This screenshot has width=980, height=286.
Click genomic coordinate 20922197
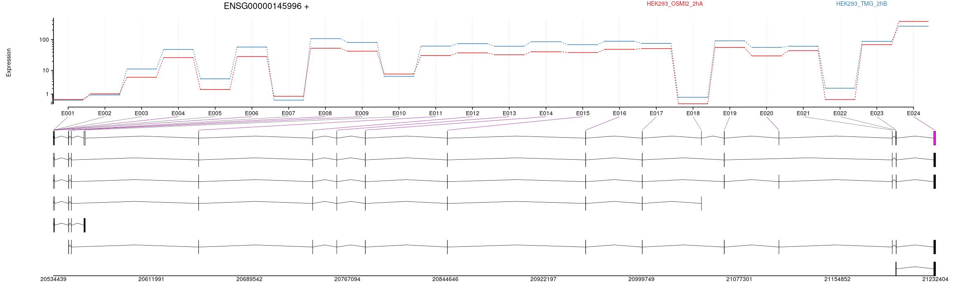pyautogui.click(x=543, y=279)
